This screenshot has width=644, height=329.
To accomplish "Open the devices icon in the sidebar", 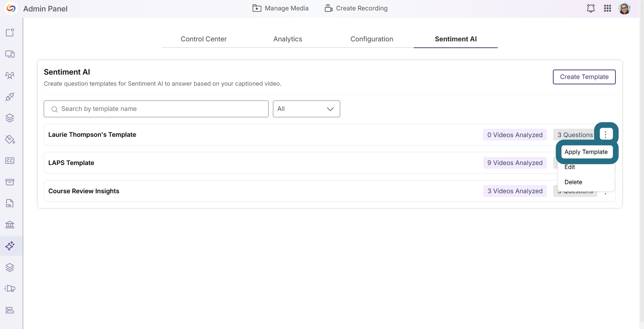I will pyautogui.click(x=10, y=54).
